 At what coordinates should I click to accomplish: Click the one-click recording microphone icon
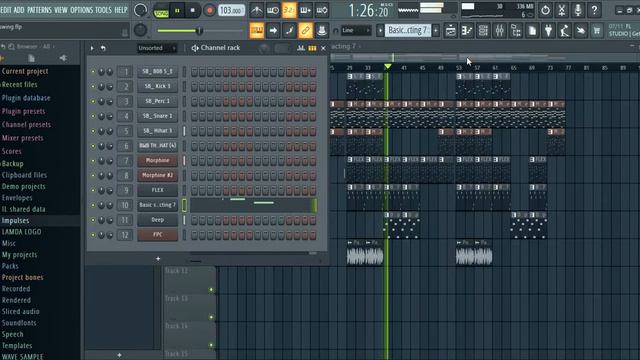(x=578, y=10)
